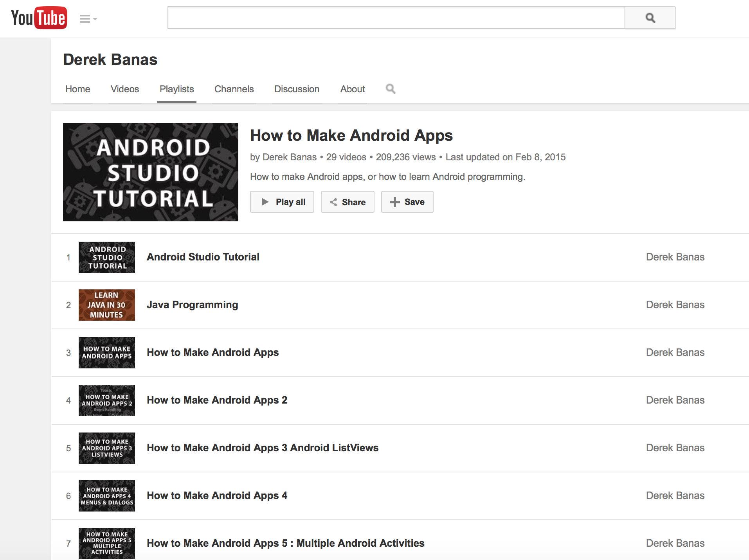749x560 pixels.
Task: Click the playlist title How to Make Android Apps
Action: [x=351, y=135]
